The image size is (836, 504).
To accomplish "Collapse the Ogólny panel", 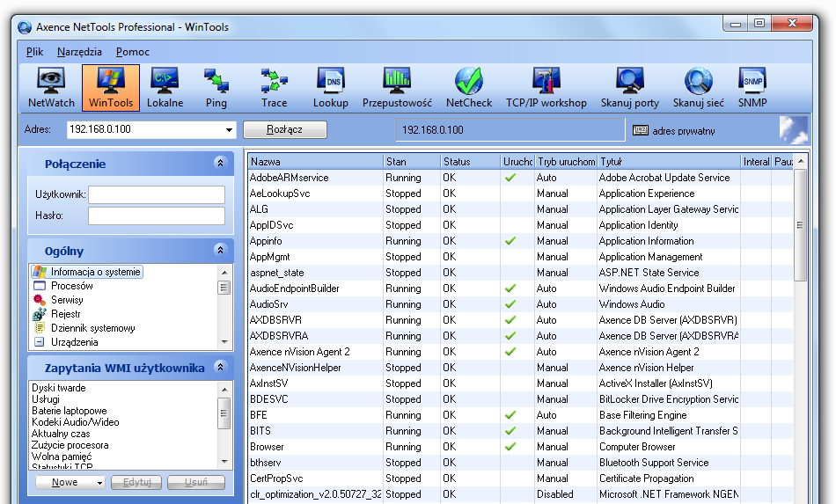I will coord(220,250).
